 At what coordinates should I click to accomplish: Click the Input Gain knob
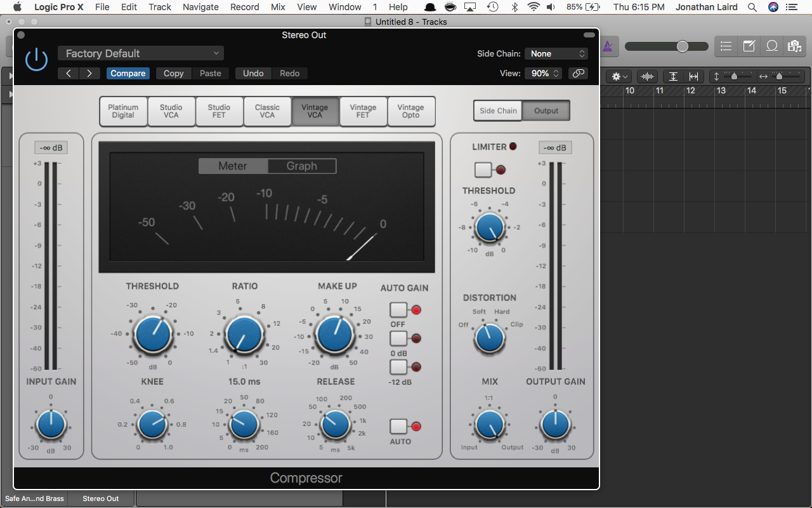pos(51,424)
